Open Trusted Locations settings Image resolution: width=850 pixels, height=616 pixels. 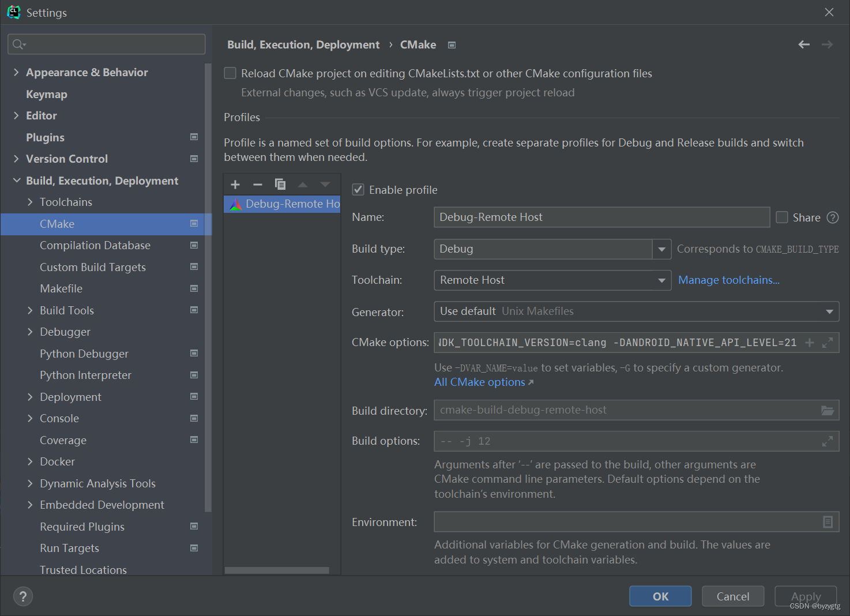click(x=83, y=570)
